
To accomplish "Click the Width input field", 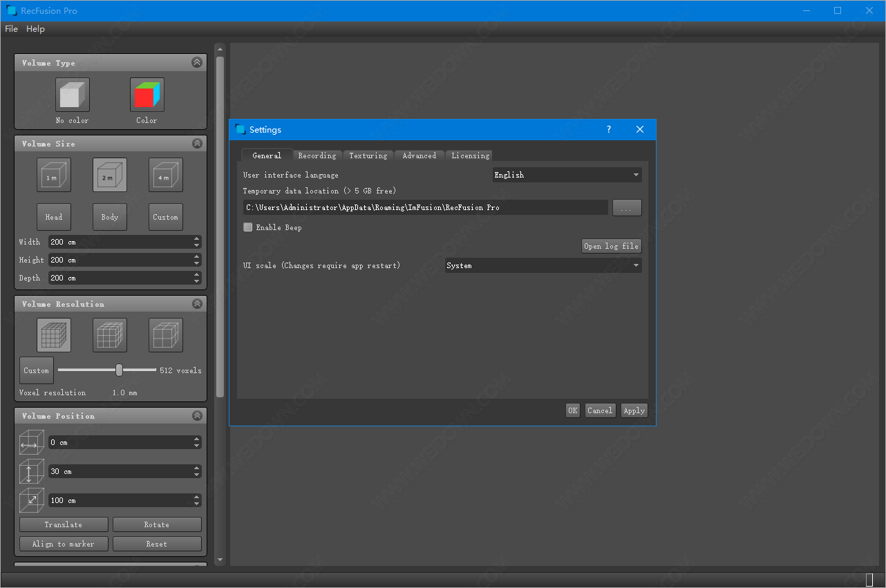I will [125, 242].
